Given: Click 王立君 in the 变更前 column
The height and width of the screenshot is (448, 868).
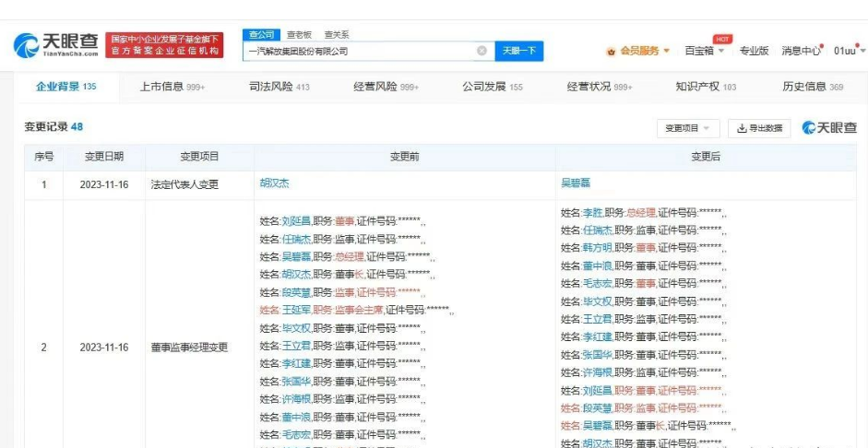Looking at the screenshot, I should (x=295, y=346).
